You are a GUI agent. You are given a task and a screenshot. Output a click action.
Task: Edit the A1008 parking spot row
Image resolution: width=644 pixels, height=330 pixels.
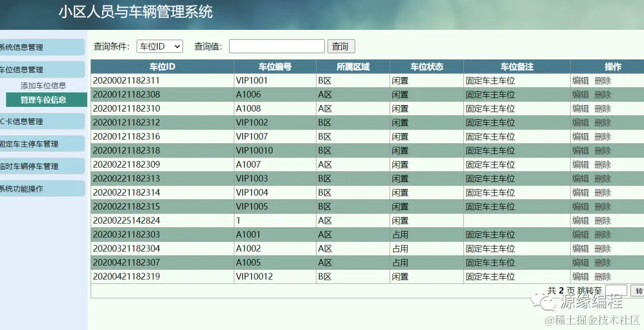click(580, 109)
